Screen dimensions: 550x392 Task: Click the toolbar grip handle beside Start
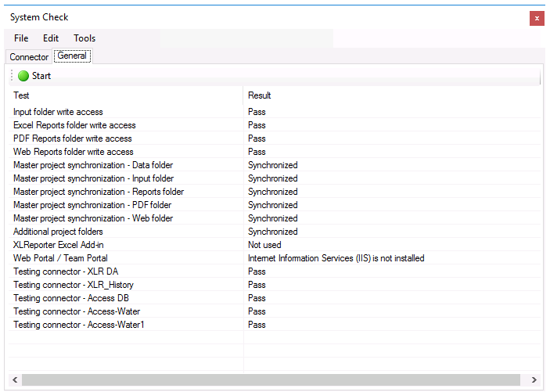[x=12, y=75]
